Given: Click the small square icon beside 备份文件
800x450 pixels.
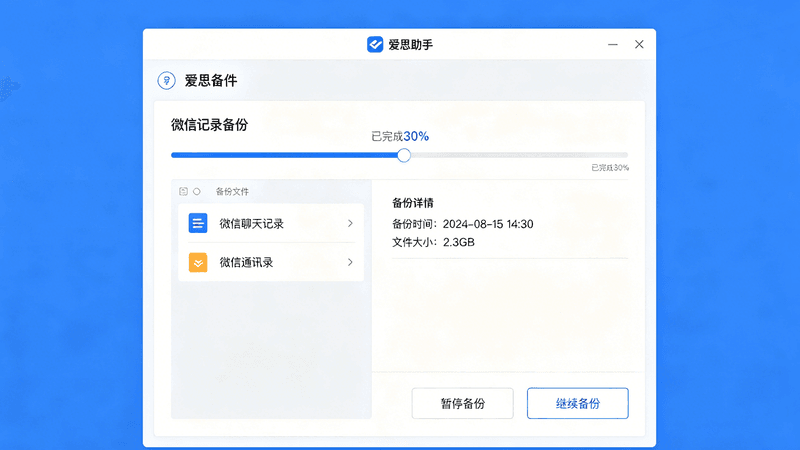Looking at the screenshot, I should click(x=183, y=191).
